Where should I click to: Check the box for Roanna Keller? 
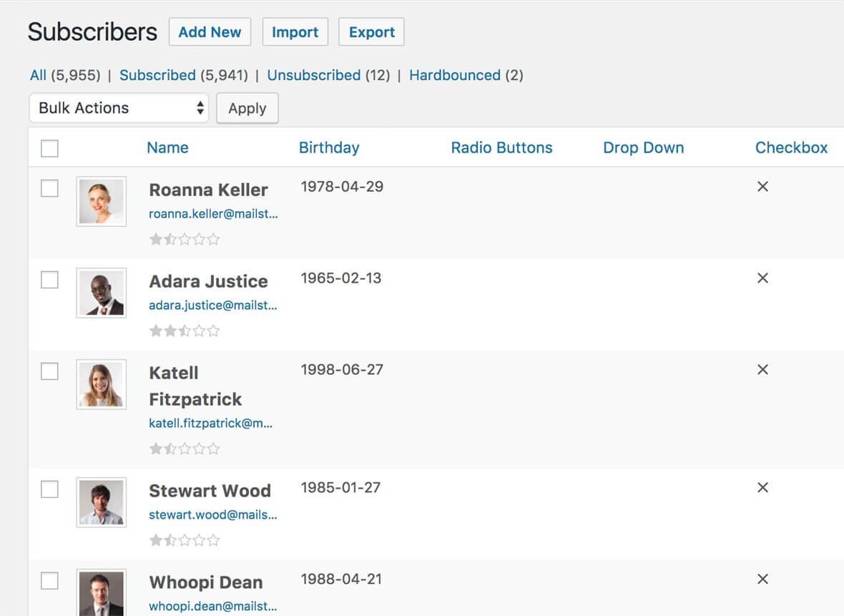(49, 188)
